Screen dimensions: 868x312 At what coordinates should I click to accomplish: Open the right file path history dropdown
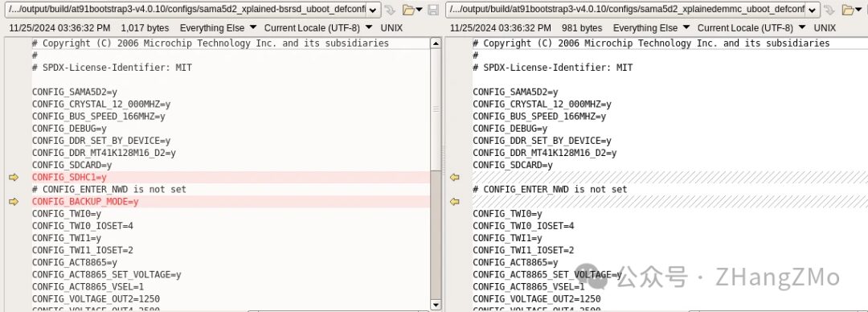813,10
